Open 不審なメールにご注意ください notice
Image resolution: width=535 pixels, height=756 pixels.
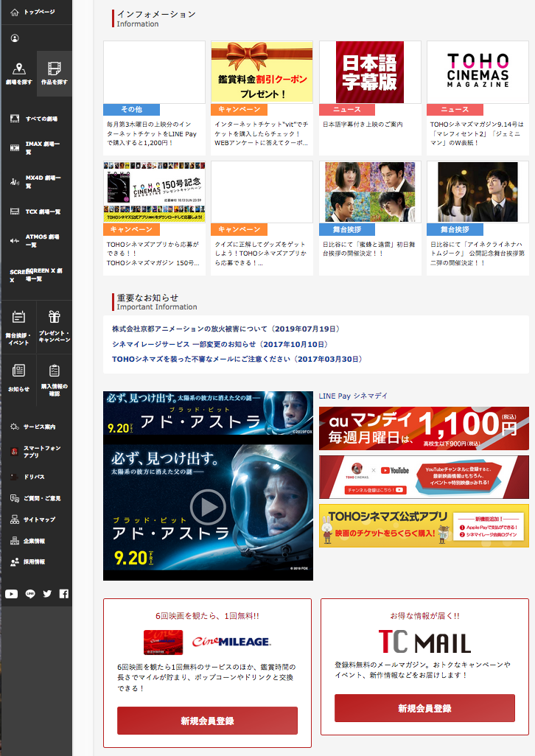pos(237,359)
